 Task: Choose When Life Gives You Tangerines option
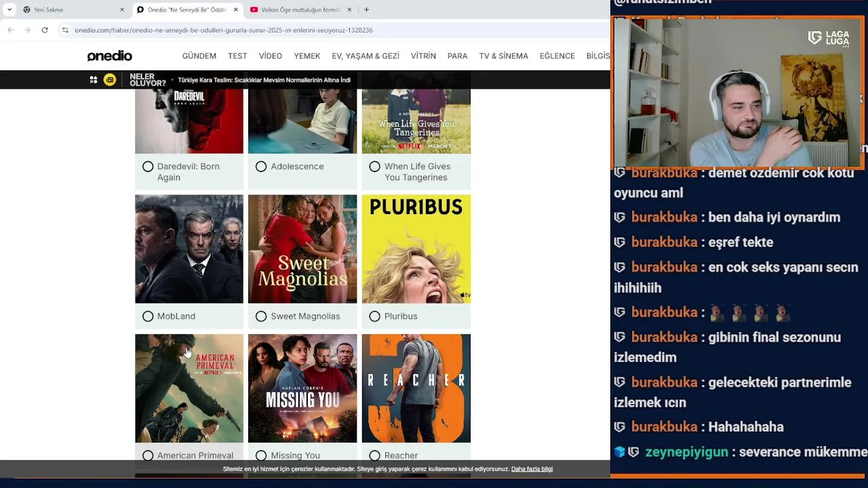[x=374, y=166]
